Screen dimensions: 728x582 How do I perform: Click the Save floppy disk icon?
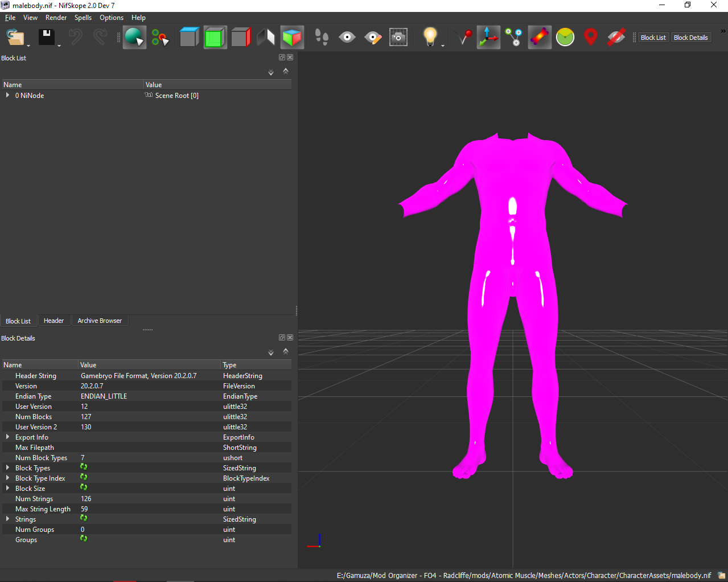point(46,37)
